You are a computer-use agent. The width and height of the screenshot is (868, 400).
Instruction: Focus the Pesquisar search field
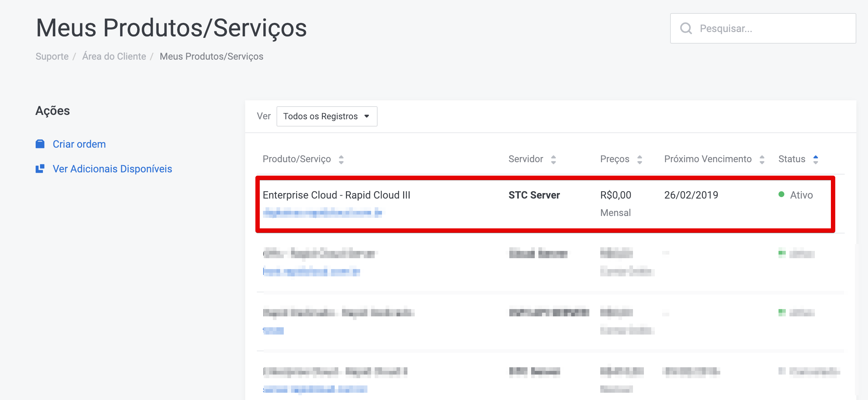(771, 28)
